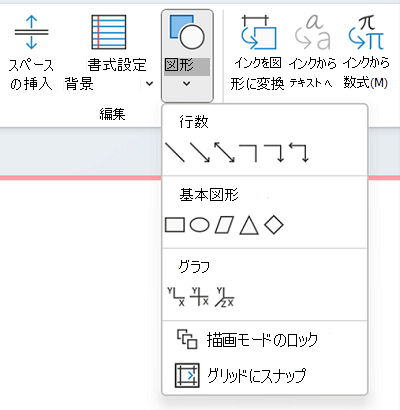
Task: Select the double-headed arrow line
Action: pyautogui.click(x=225, y=153)
